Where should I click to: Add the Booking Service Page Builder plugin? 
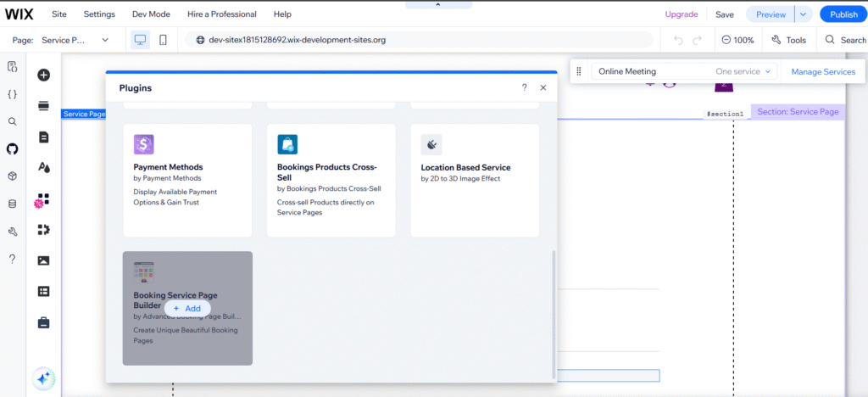[x=187, y=308]
